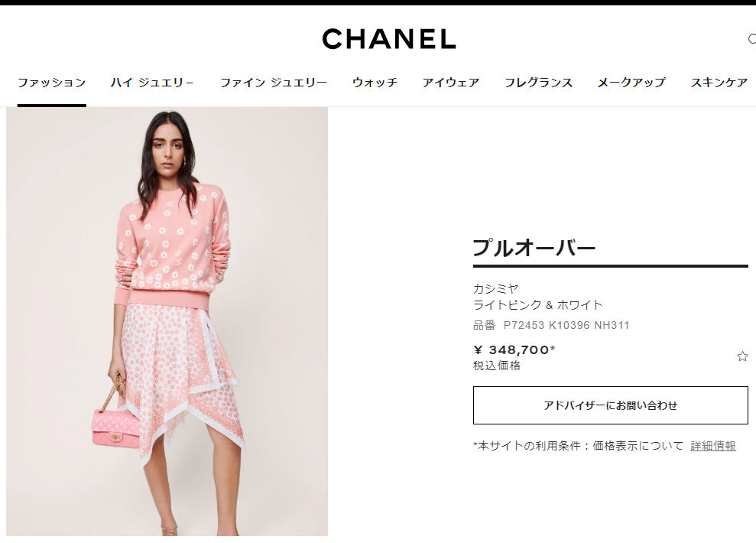Add pullover to wishlist star icon

coord(742,356)
